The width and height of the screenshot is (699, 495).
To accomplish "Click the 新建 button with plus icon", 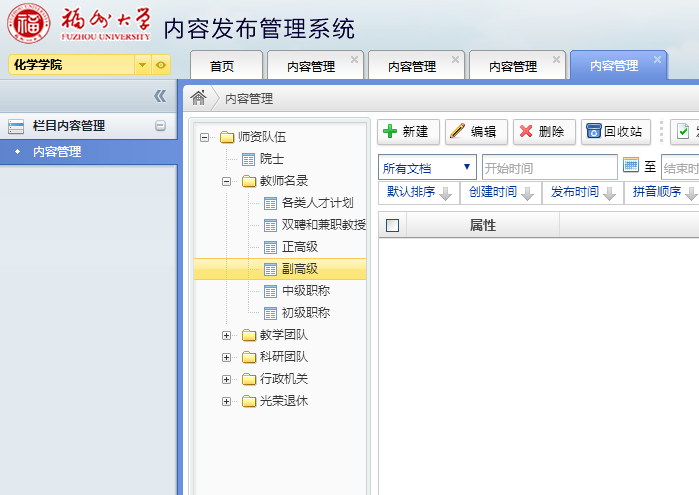I will coord(408,132).
